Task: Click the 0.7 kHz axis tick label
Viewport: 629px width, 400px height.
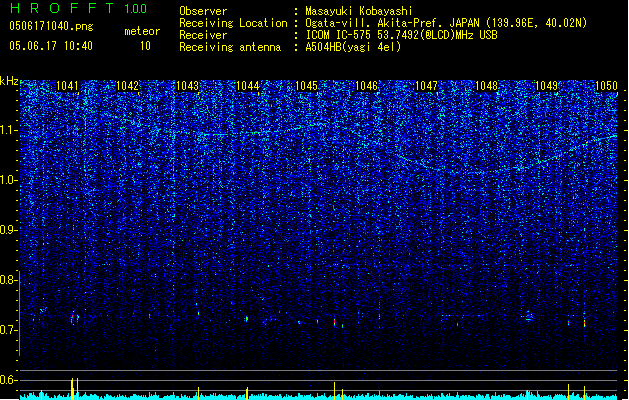Action: (x=9, y=330)
